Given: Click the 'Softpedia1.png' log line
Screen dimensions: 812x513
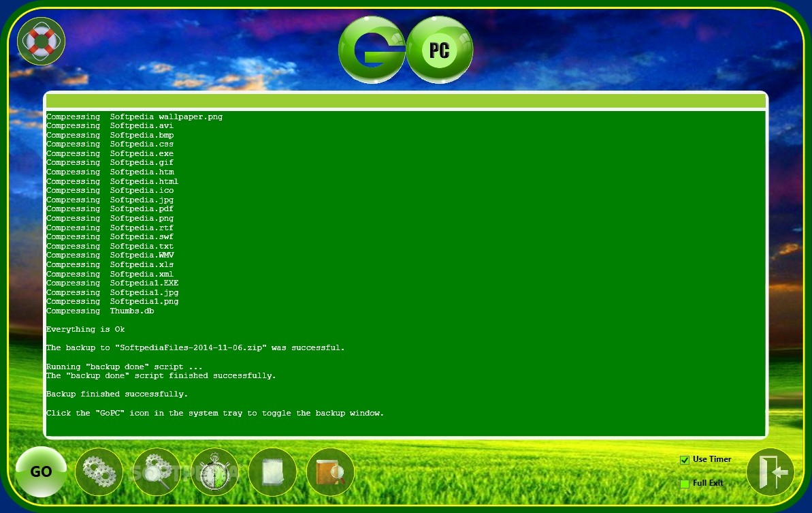Looking at the screenshot, I should [x=112, y=302].
